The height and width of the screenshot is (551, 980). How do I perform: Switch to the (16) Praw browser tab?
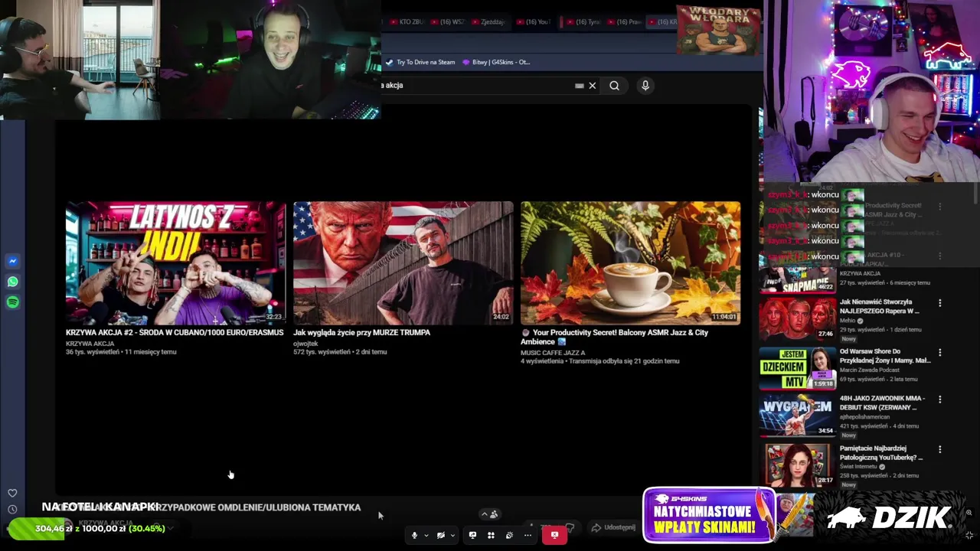624,22
